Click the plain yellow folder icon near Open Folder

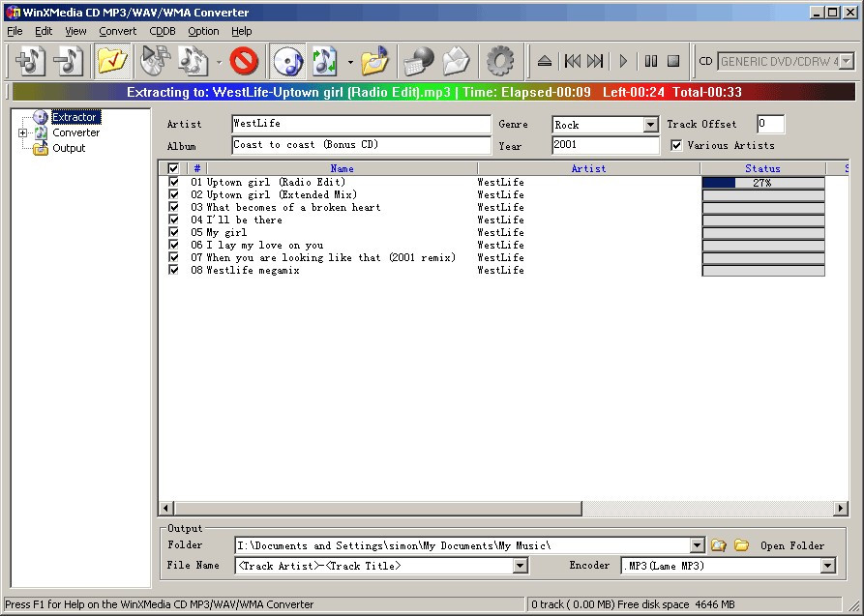742,545
